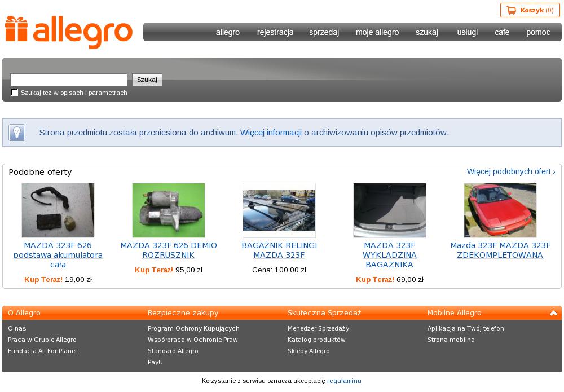Open the szukaj menu item
Screen dimensions: 564x392
427,32
